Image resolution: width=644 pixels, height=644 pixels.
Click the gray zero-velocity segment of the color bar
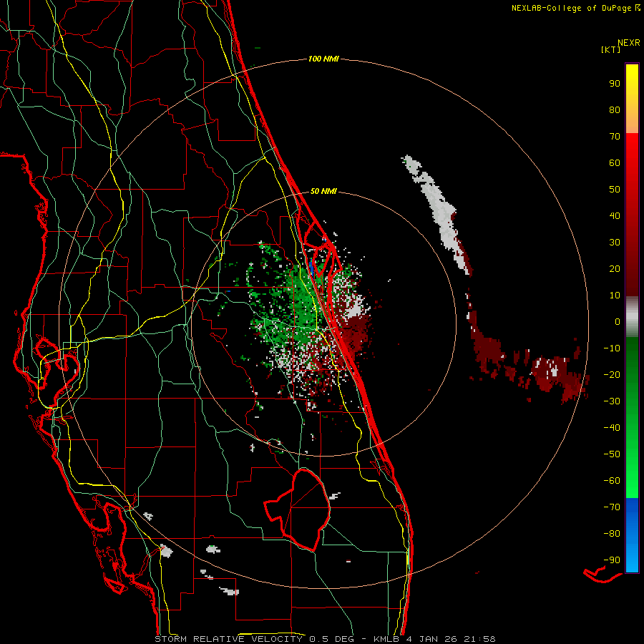point(632,317)
